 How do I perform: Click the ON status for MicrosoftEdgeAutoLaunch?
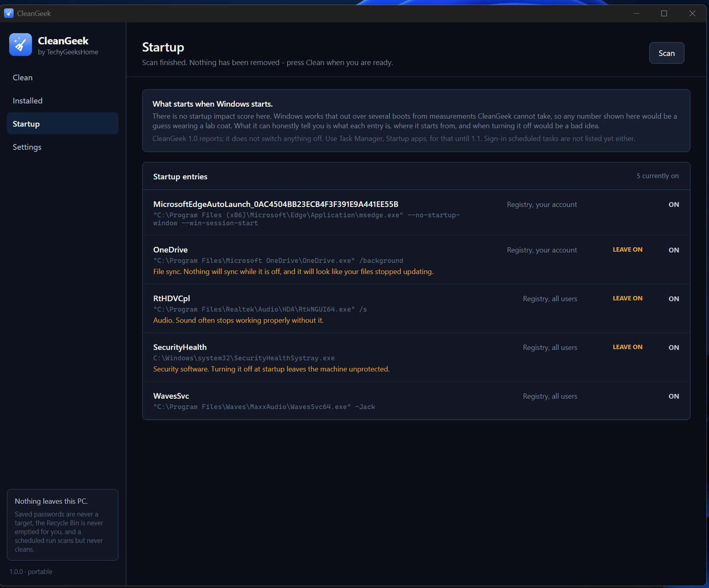pyautogui.click(x=674, y=205)
